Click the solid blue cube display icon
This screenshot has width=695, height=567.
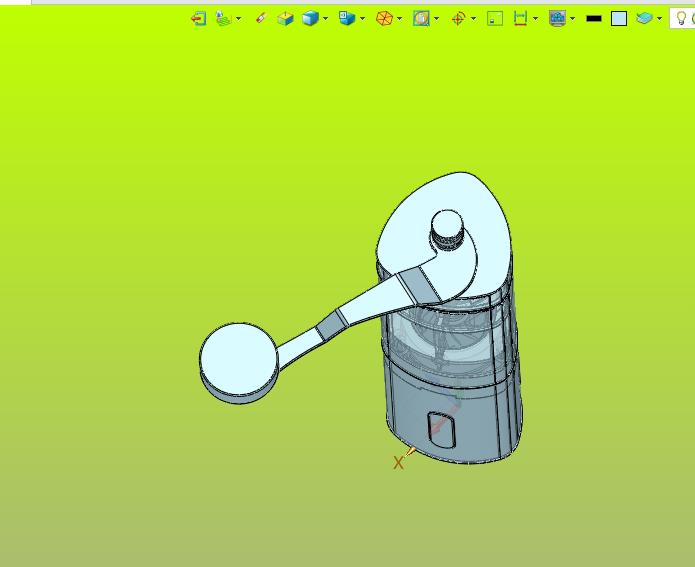pyautogui.click(x=310, y=19)
